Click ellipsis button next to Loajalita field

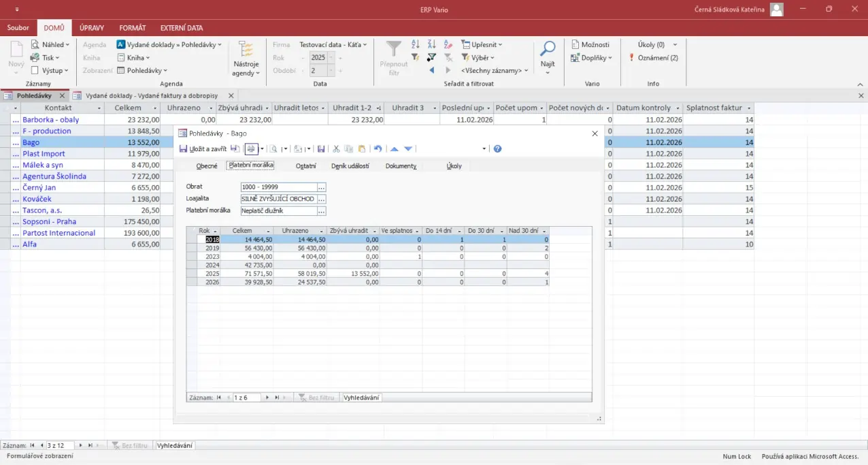click(x=322, y=199)
